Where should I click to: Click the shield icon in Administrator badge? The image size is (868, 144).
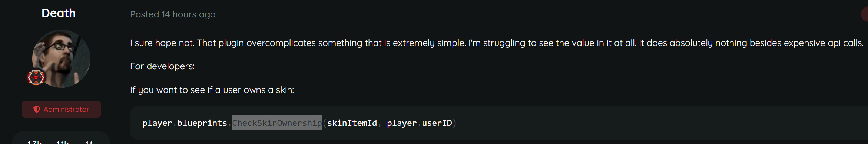click(37, 109)
